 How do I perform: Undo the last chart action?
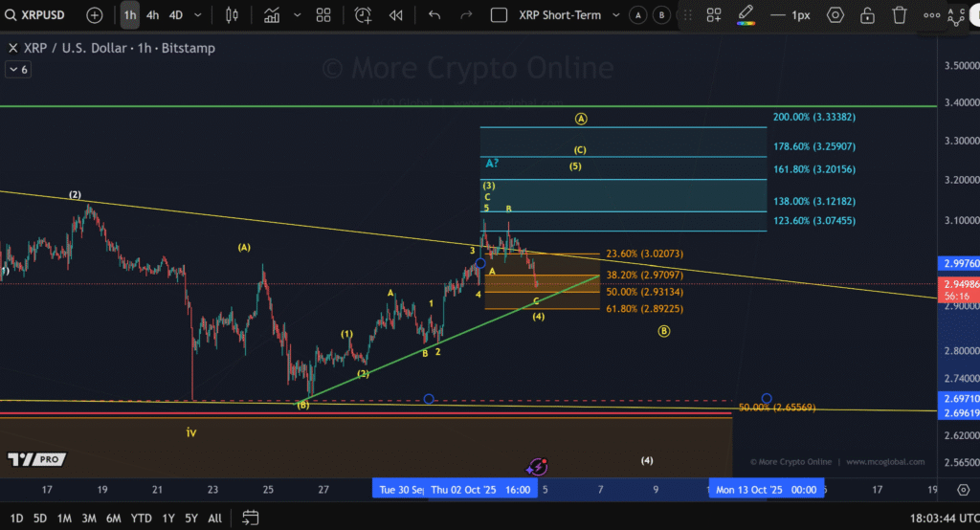click(434, 15)
